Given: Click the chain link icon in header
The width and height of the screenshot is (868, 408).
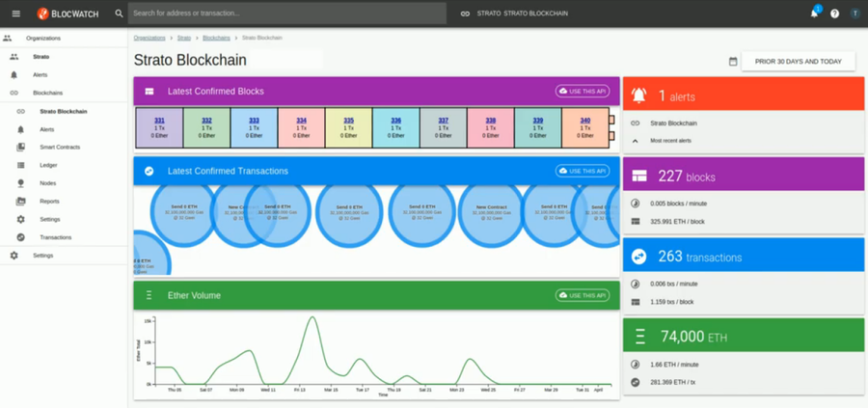Looking at the screenshot, I should coord(465,14).
